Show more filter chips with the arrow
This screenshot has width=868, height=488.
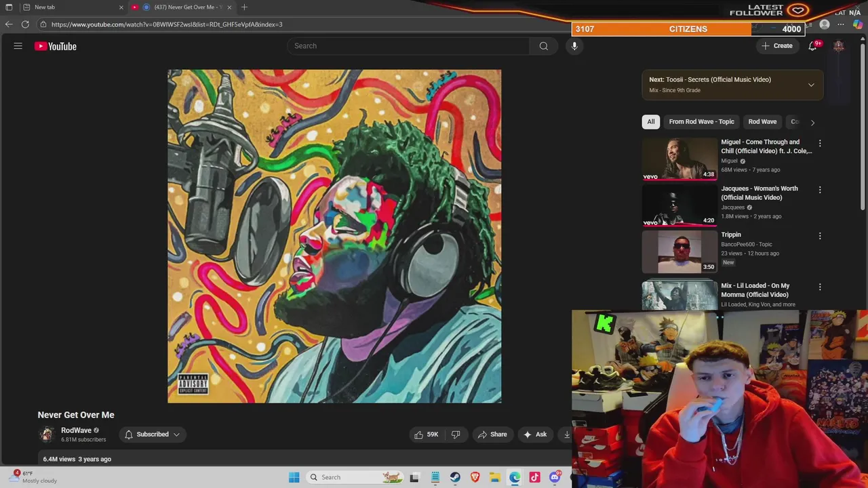coord(812,122)
